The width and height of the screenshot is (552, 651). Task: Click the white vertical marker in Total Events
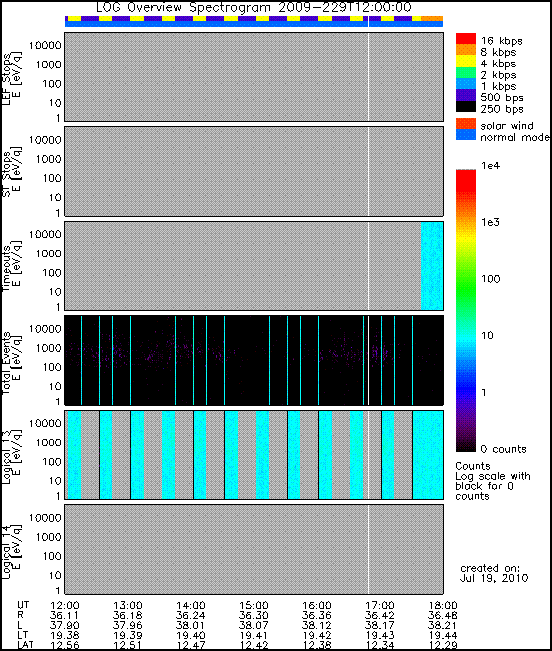pos(368,360)
